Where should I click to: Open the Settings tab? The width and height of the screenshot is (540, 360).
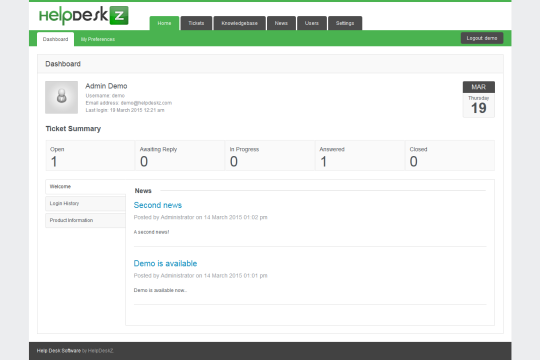coord(345,23)
